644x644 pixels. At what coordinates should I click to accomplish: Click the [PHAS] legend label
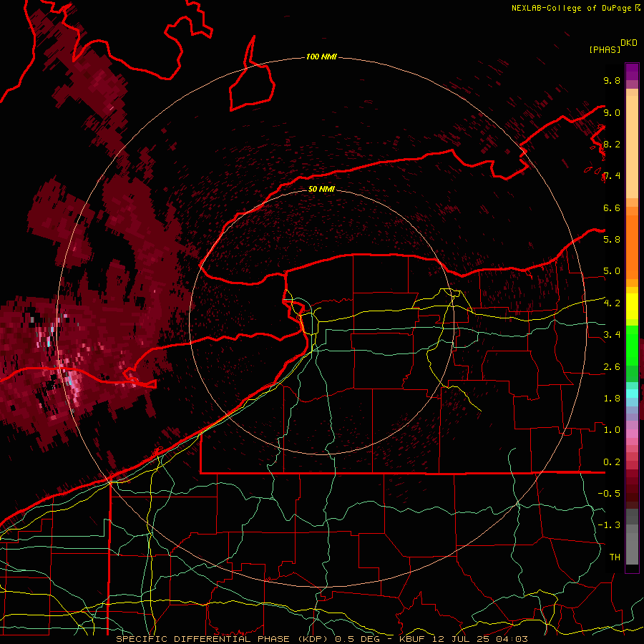[605, 49]
